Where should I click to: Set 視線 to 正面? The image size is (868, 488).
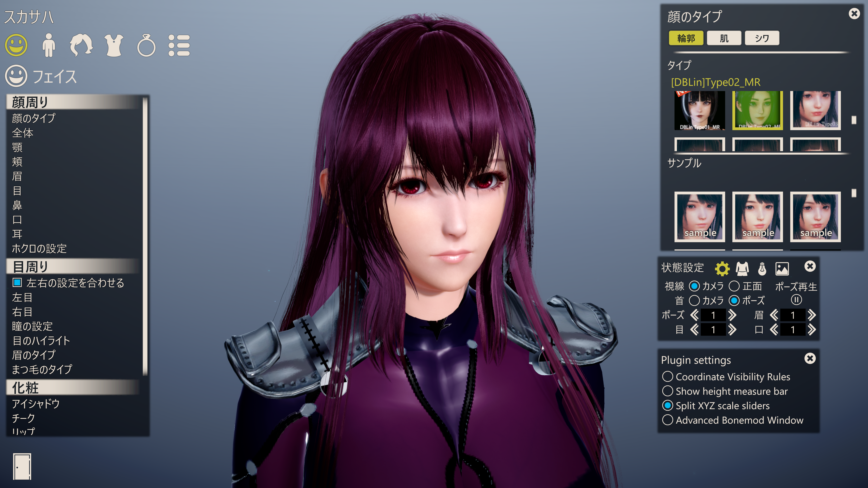point(734,286)
